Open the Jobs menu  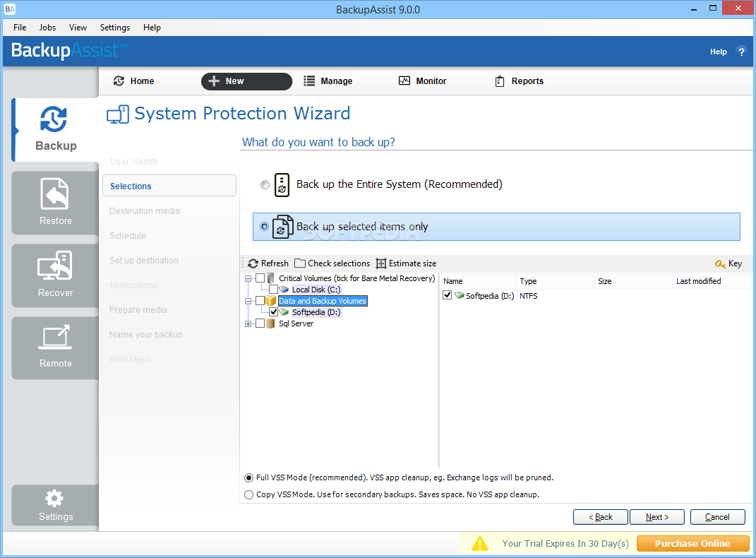[x=47, y=28]
